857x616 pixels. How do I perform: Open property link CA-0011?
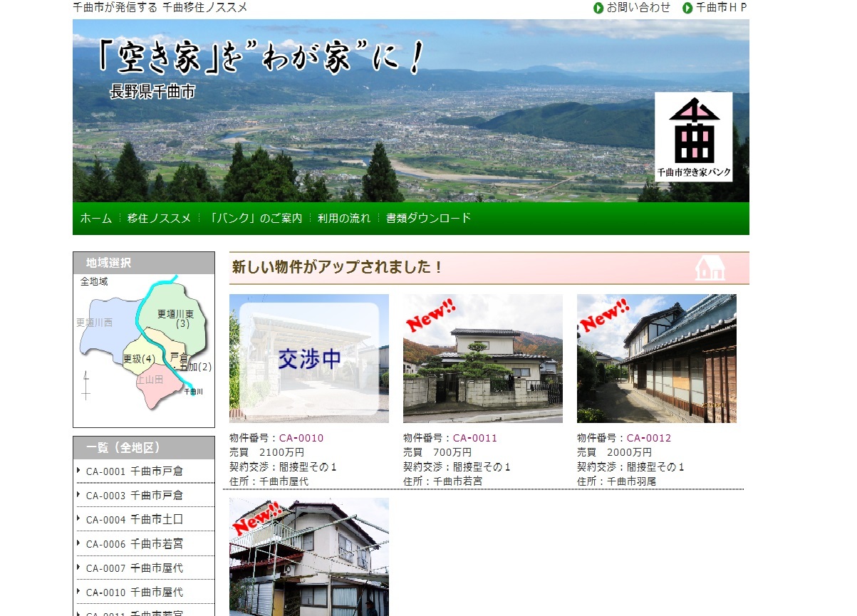pyautogui.click(x=474, y=438)
